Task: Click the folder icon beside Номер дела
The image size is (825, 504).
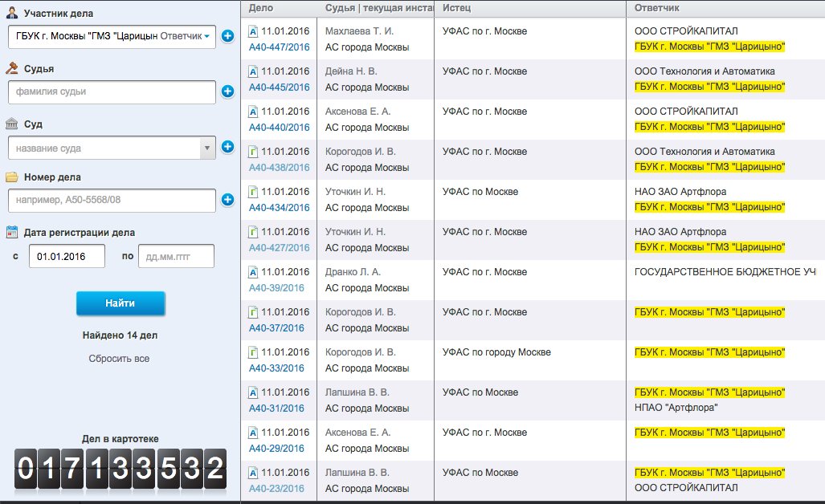Action: point(11,177)
